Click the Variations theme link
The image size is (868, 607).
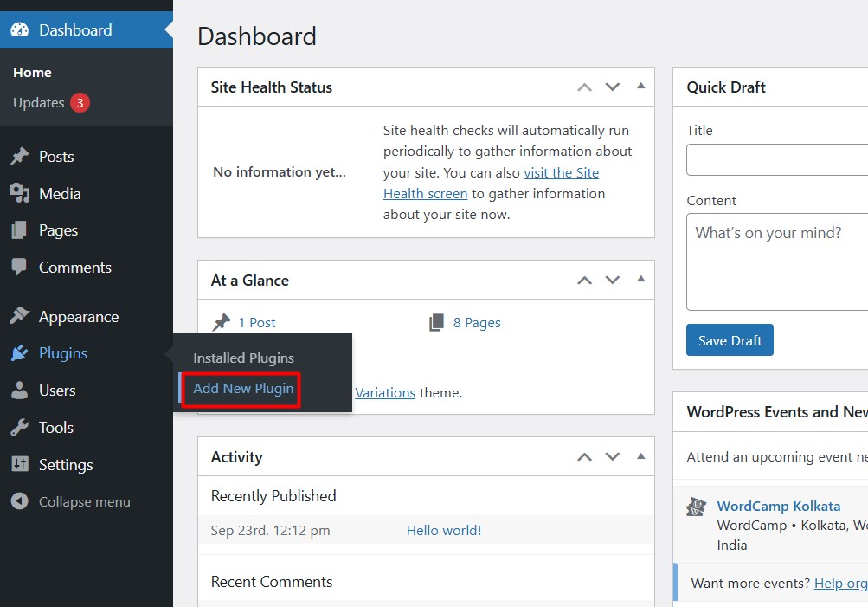click(385, 392)
